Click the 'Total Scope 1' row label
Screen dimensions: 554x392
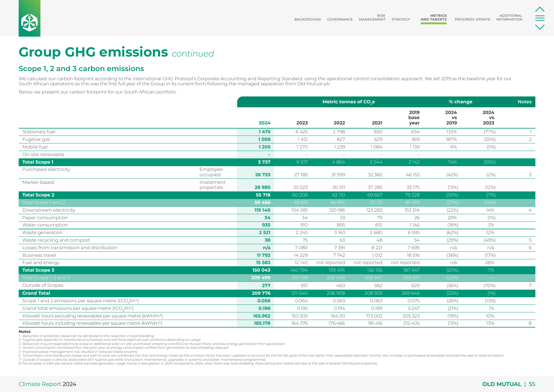point(38,162)
